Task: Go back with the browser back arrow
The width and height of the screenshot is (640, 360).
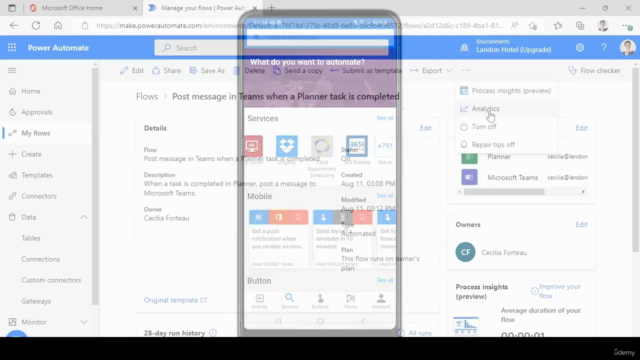Action: pos(14,25)
